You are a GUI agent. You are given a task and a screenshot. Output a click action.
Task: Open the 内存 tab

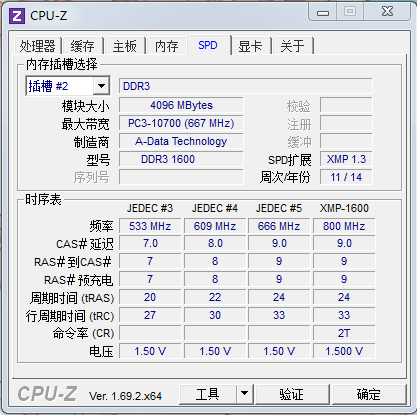[167, 46]
